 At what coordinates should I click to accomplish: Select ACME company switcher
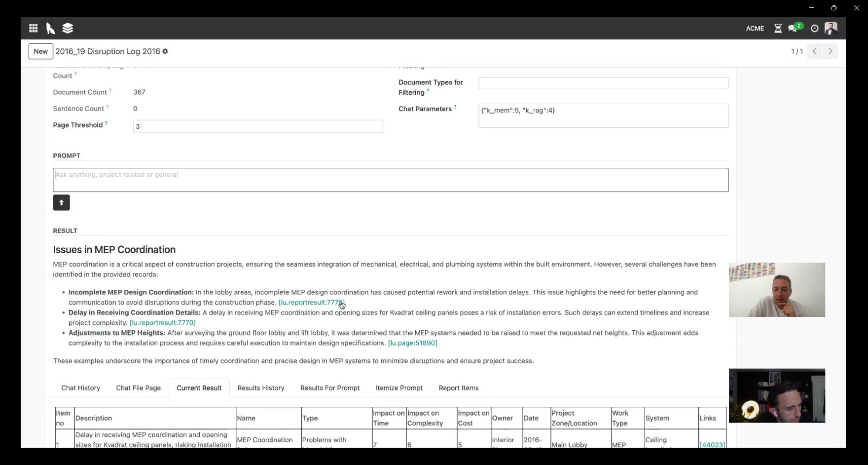coord(755,28)
